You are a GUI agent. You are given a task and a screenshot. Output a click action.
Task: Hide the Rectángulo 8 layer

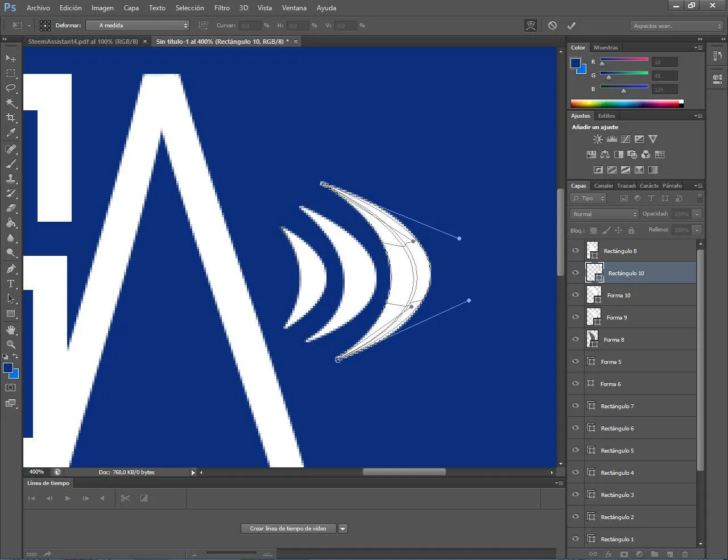point(576,251)
